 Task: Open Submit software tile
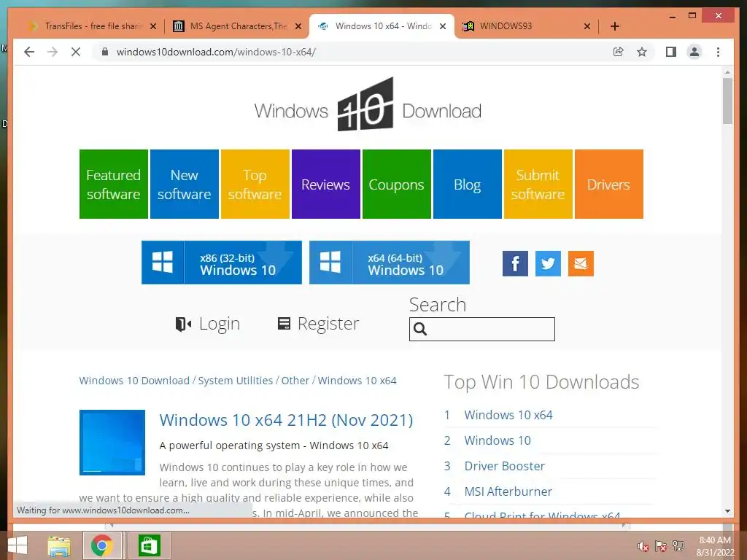(x=538, y=184)
